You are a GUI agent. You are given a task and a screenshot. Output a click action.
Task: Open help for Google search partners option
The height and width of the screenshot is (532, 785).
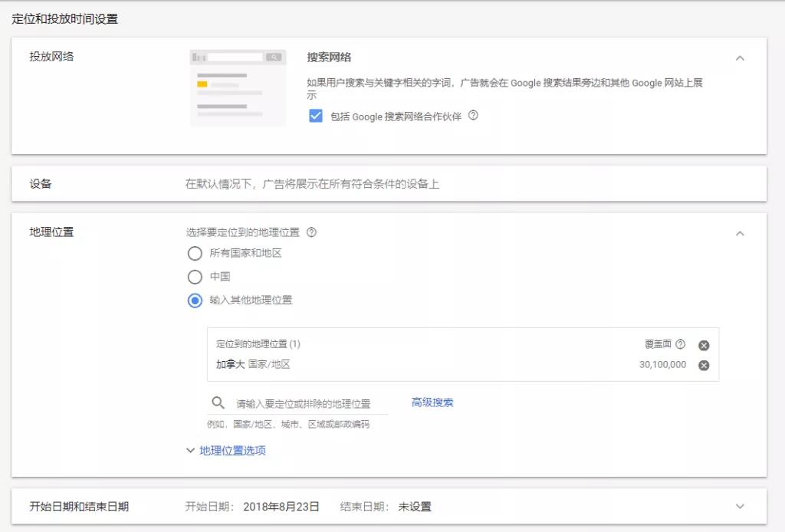point(473,117)
